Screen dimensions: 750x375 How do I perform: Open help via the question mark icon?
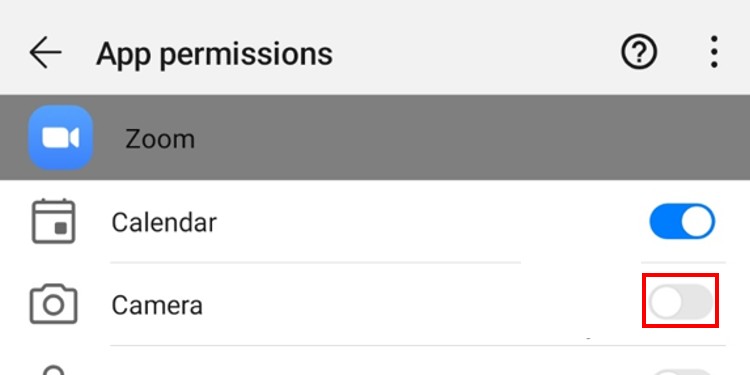[639, 52]
